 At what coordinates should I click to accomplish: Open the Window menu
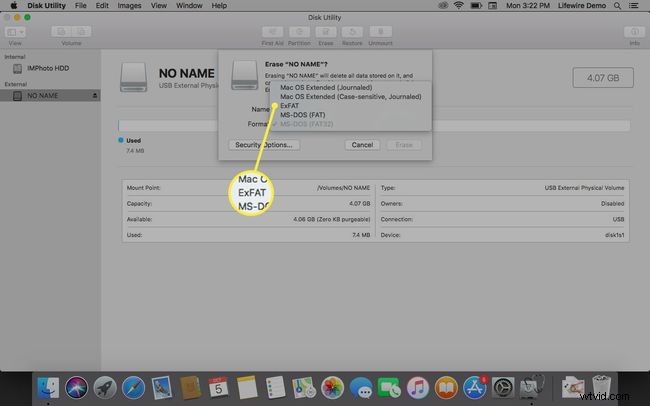(189, 6)
